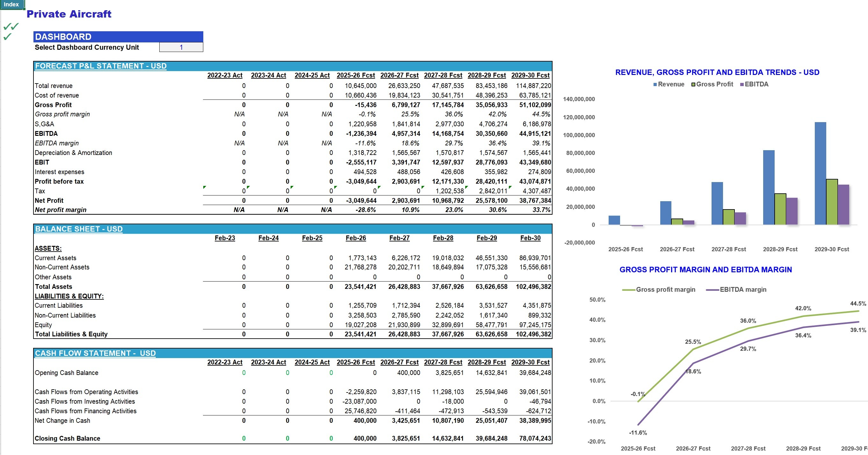Open the Forecast P&L Statement - USD header link

click(101, 66)
